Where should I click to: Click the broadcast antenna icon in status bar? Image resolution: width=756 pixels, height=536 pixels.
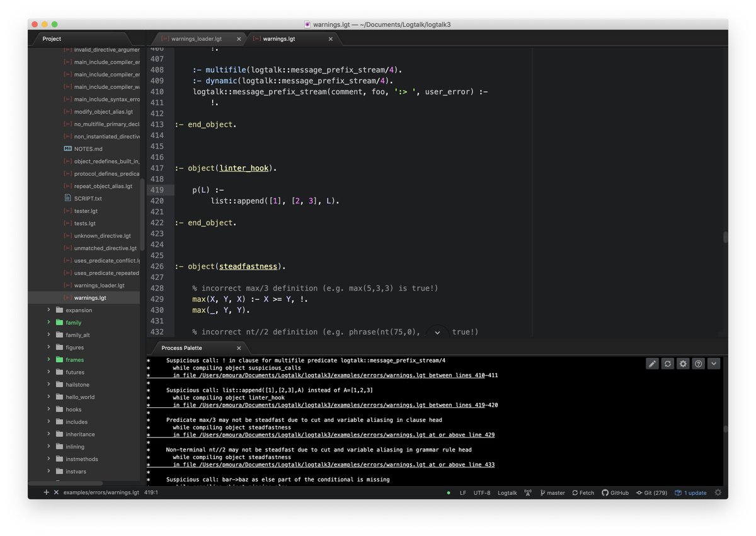(x=528, y=492)
